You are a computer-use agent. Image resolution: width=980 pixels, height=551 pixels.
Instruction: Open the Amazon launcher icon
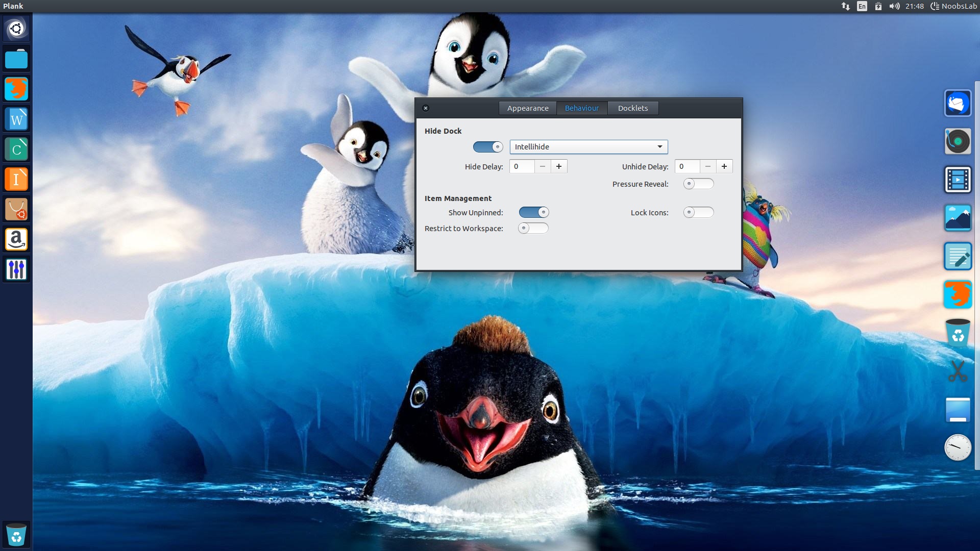pyautogui.click(x=16, y=239)
